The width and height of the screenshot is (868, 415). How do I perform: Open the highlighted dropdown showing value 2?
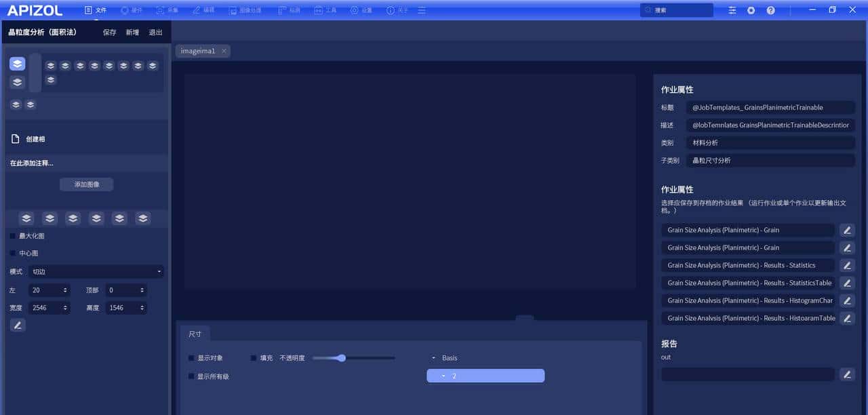point(485,376)
